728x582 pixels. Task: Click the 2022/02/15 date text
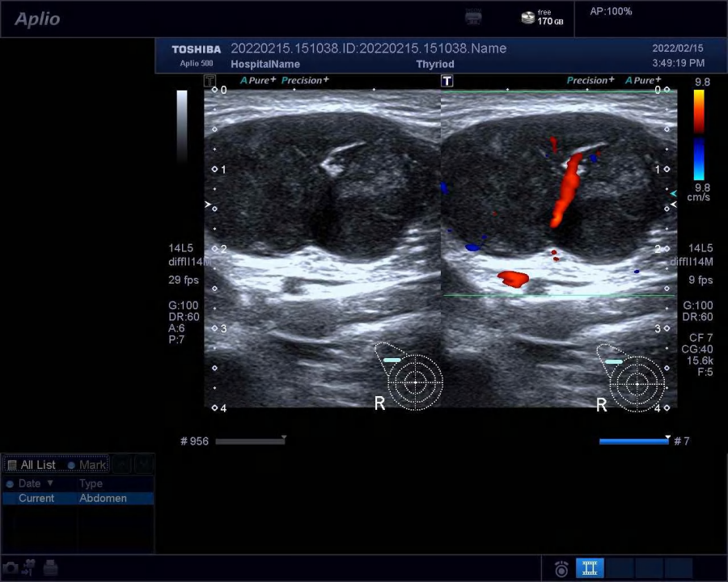coord(677,48)
